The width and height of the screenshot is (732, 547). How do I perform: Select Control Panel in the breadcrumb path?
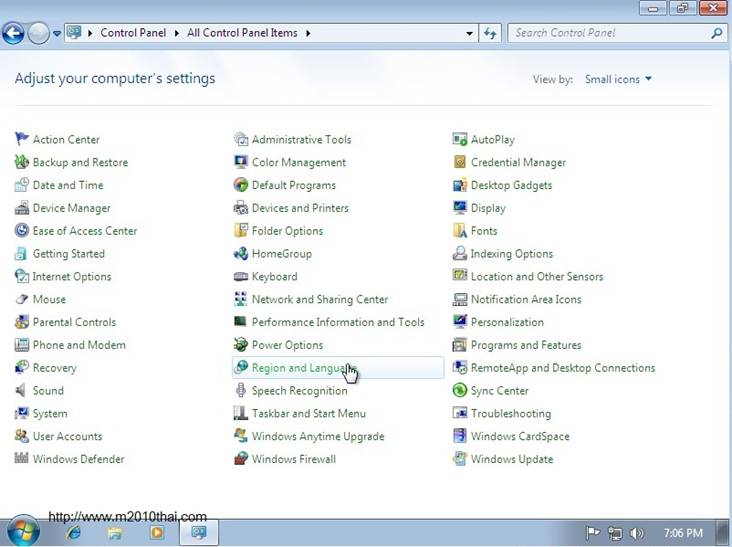[133, 33]
